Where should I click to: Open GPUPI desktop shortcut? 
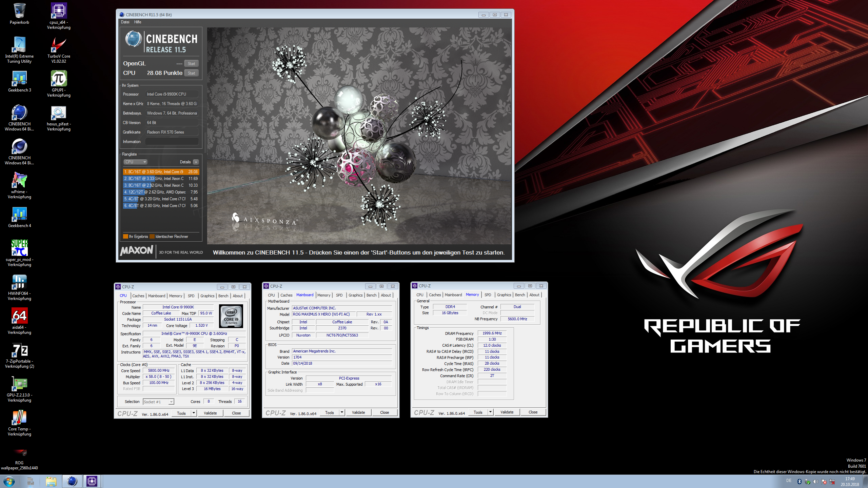pyautogui.click(x=59, y=84)
